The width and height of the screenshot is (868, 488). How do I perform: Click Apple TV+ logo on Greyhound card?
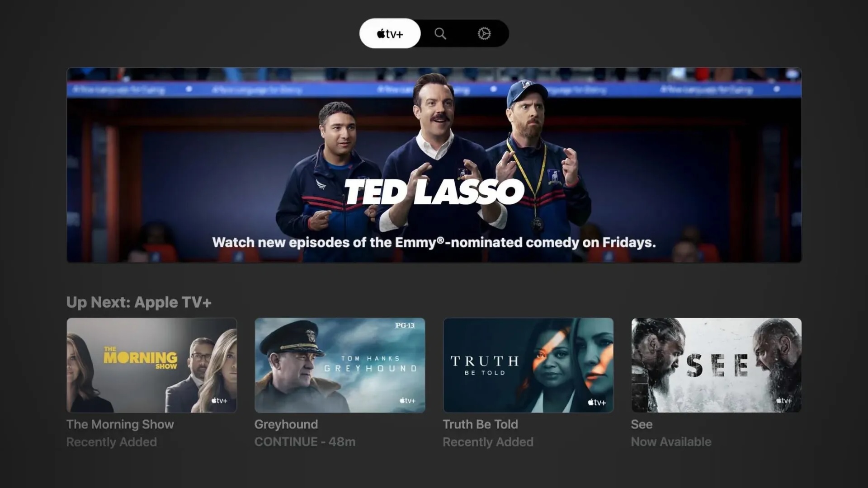(407, 401)
